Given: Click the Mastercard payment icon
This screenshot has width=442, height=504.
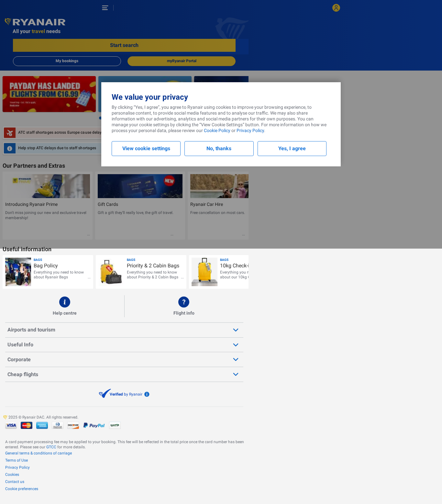Looking at the screenshot, I should tap(27, 425).
